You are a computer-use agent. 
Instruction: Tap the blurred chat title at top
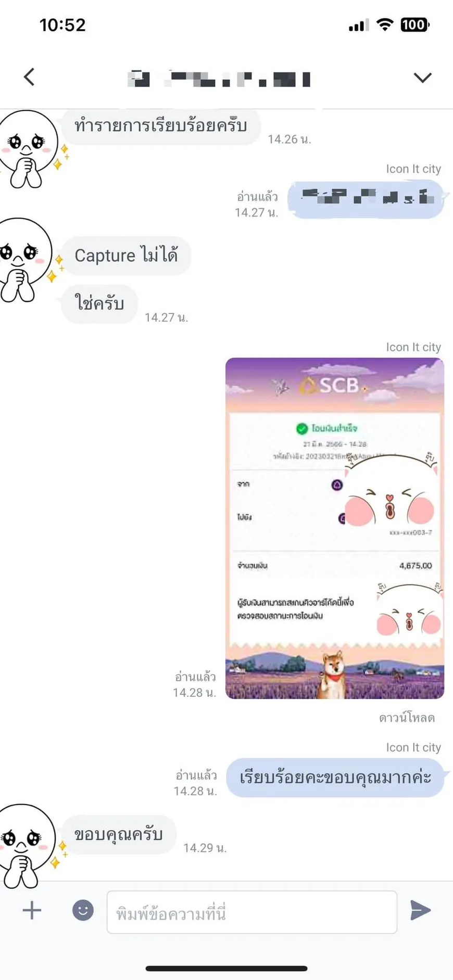click(x=219, y=79)
